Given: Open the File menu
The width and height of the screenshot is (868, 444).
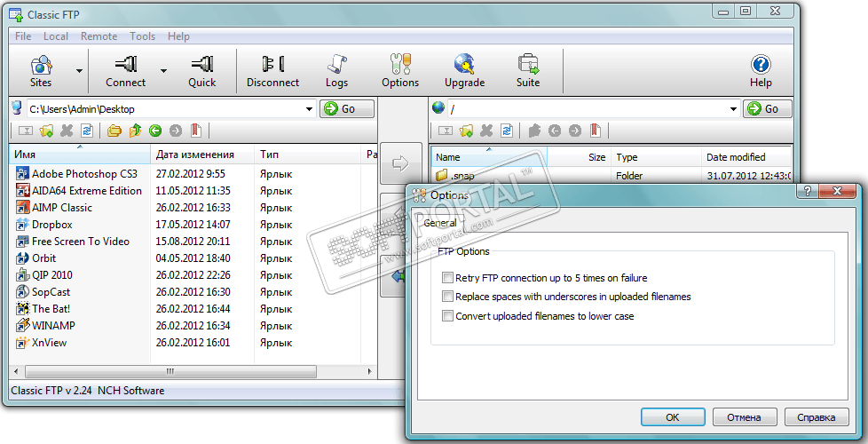Looking at the screenshot, I should tap(23, 36).
